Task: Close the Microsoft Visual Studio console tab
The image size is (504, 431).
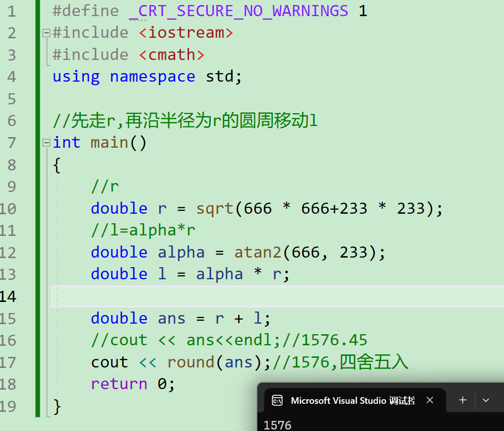Action: [430, 400]
